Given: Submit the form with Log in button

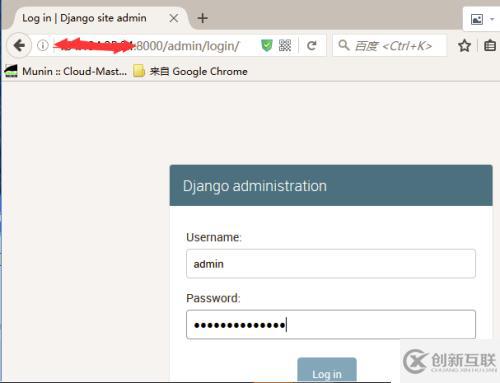Looking at the screenshot, I should click(x=327, y=370).
